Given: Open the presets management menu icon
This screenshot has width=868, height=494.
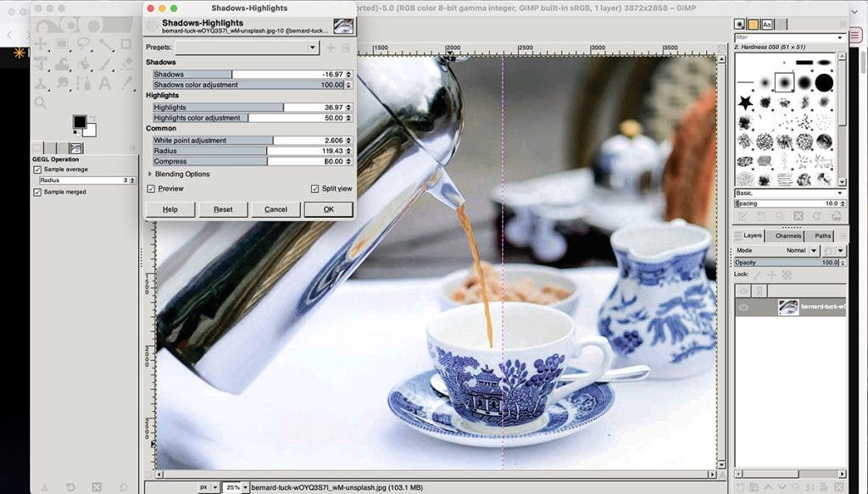Looking at the screenshot, I should click(346, 47).
